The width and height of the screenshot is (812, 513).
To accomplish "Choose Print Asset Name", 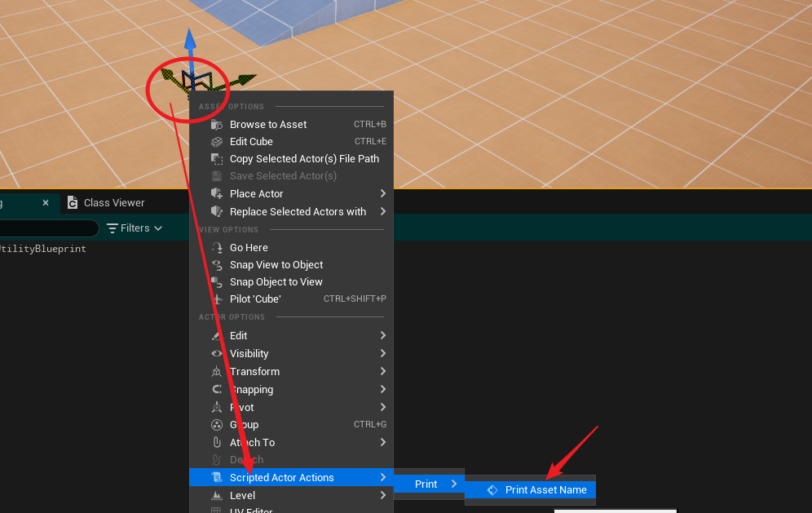I will pos(545,489).
